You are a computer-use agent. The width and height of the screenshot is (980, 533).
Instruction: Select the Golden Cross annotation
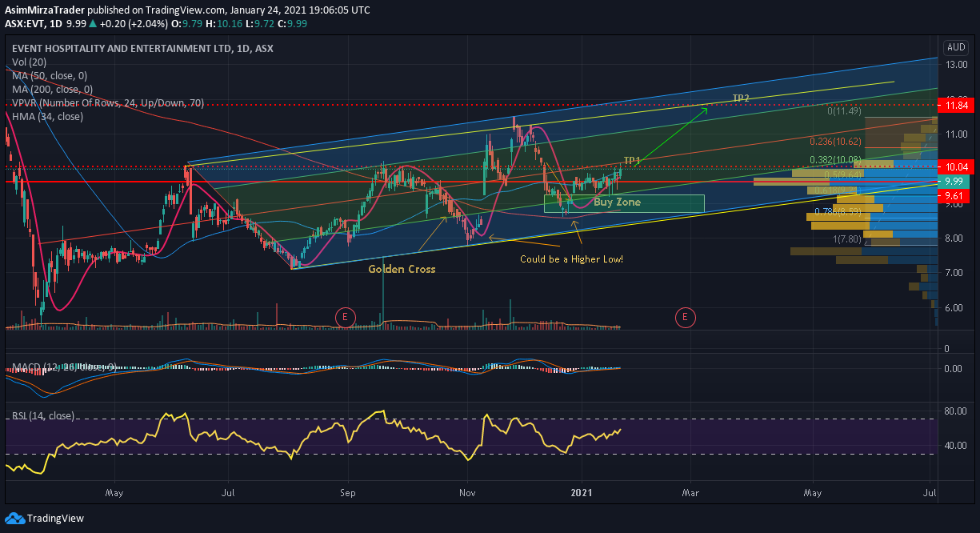[x=402, y=270]
